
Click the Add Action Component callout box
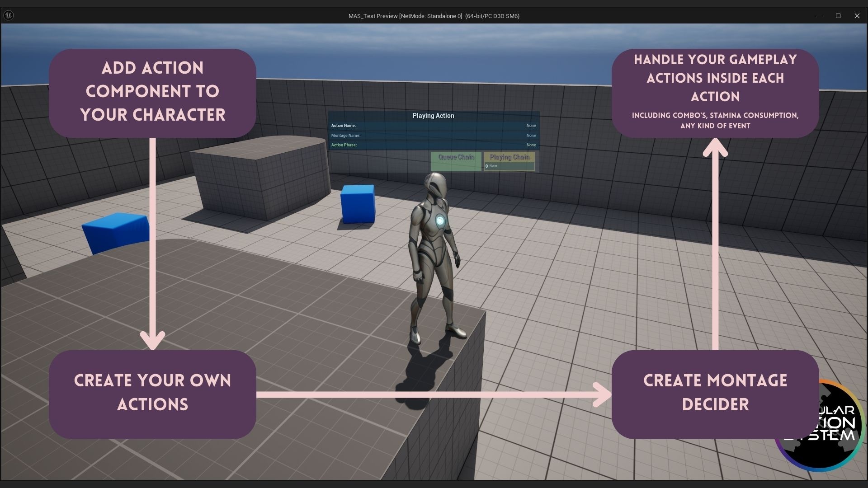[x=153, y=92]
